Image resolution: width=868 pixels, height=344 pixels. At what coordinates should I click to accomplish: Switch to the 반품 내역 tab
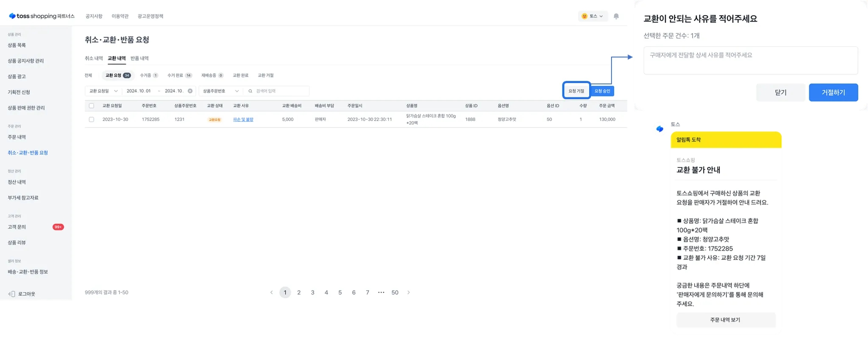139,58
